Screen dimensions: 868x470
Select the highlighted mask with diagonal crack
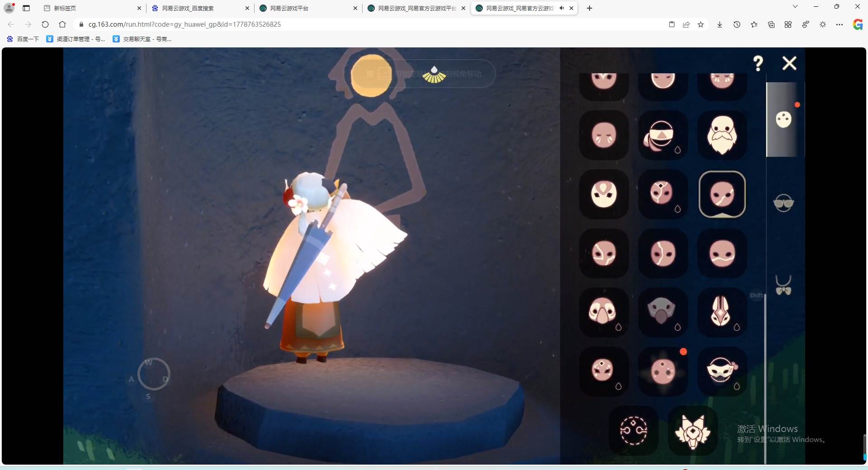click(722, 194)
